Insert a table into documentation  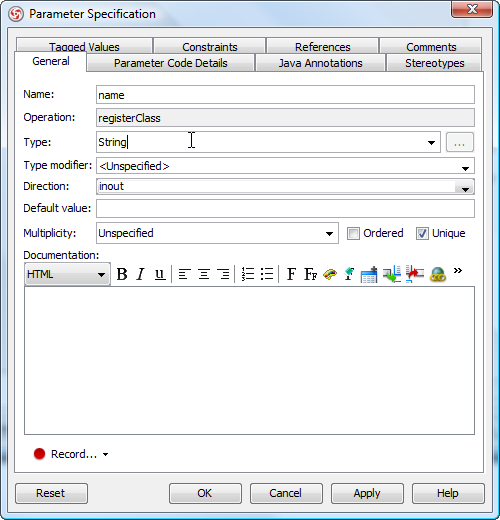(x=369, y=275)
